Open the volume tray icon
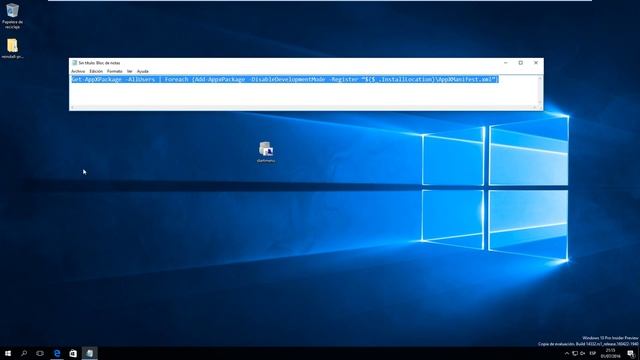 pyautogui.click(x=582, y=353)
